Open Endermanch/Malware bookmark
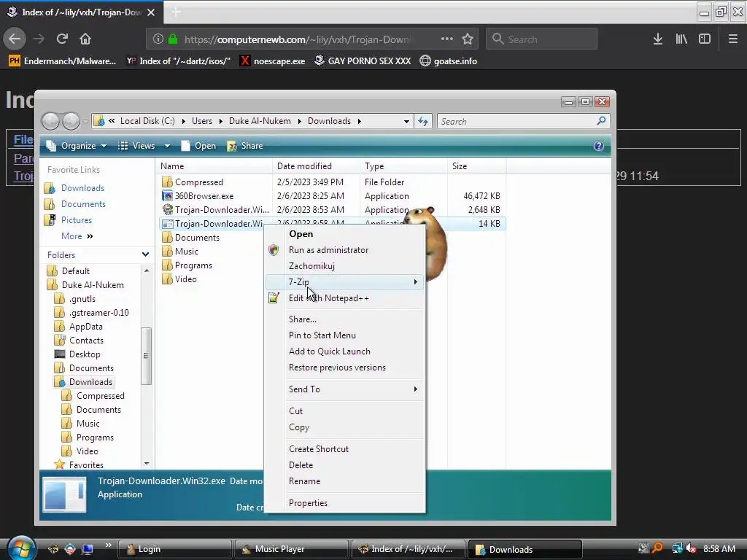This screenshot has height=560, width=747. (63, 61)
